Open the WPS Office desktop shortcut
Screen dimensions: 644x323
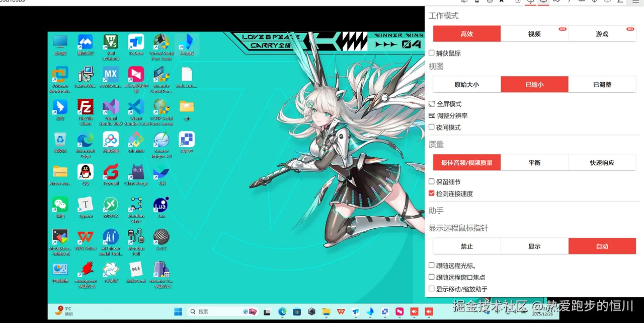tap(85, 239)
